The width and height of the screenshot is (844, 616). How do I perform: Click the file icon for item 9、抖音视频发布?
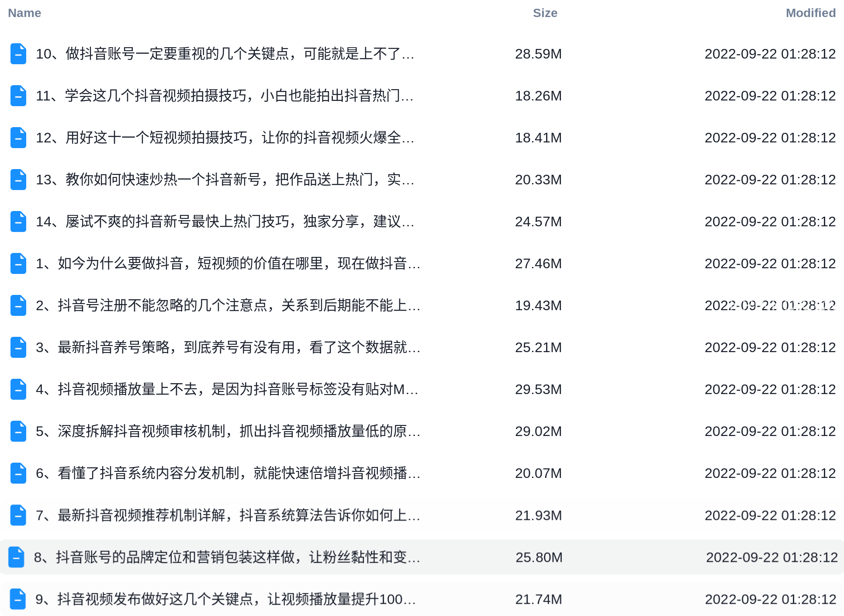point(18,599)
